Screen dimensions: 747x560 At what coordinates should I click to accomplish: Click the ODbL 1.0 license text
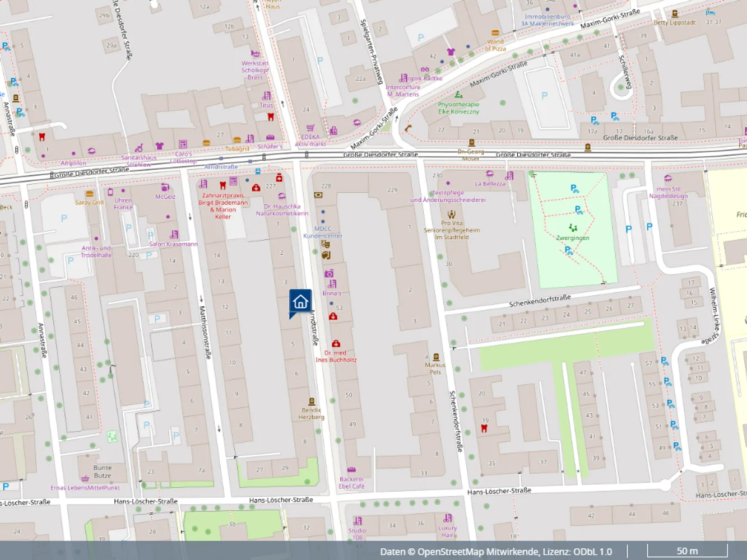pyautogui.click(x=593, y=552)
